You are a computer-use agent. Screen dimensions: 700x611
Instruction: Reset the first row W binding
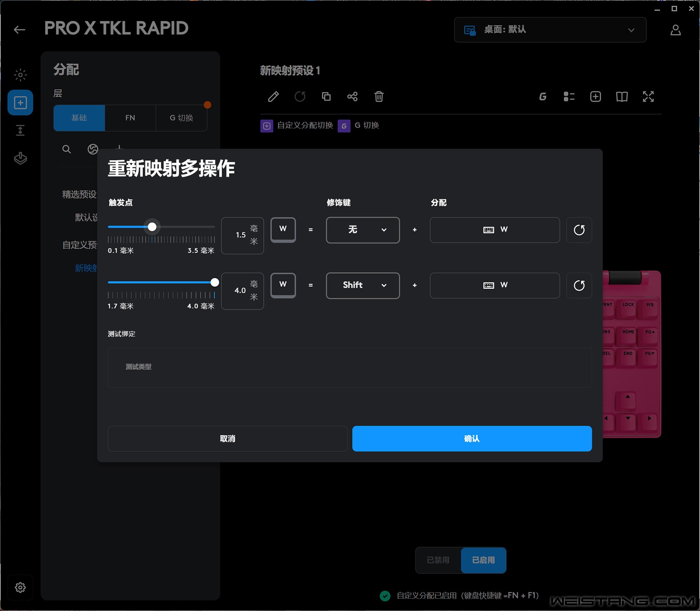coord(579,230)
